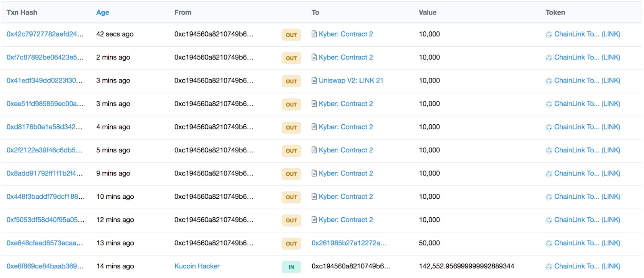
Task: Open Uniswap V2: LINK 21 contract
Action: coord(351,80)
